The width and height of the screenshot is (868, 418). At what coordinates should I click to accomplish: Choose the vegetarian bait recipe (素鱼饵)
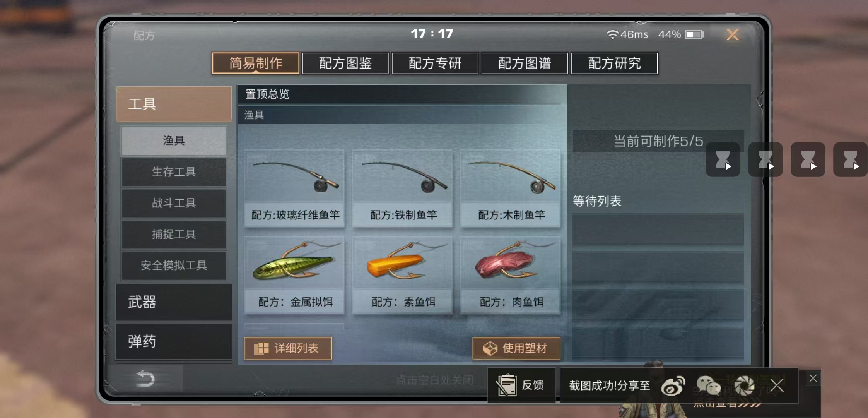tap(402, 275)
